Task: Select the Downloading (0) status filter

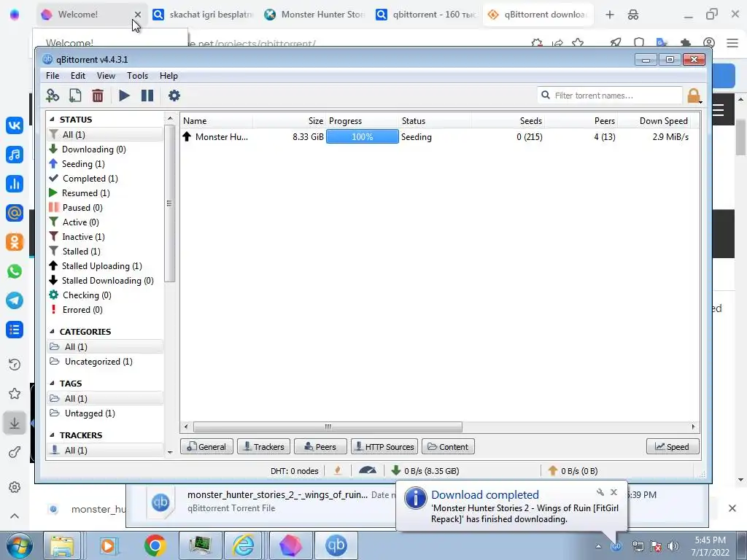Action: [x=105, y=149]
